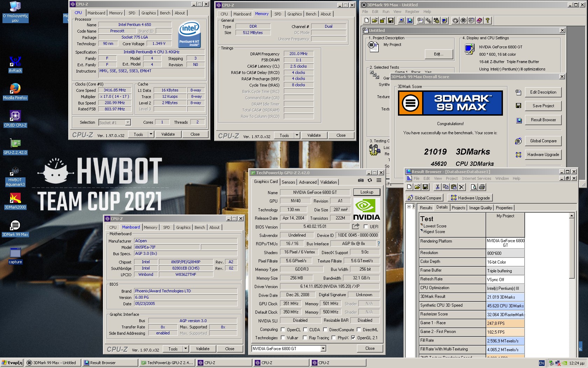Toggle the DirectML checkbox in GPU-Z

click(359, 330)
